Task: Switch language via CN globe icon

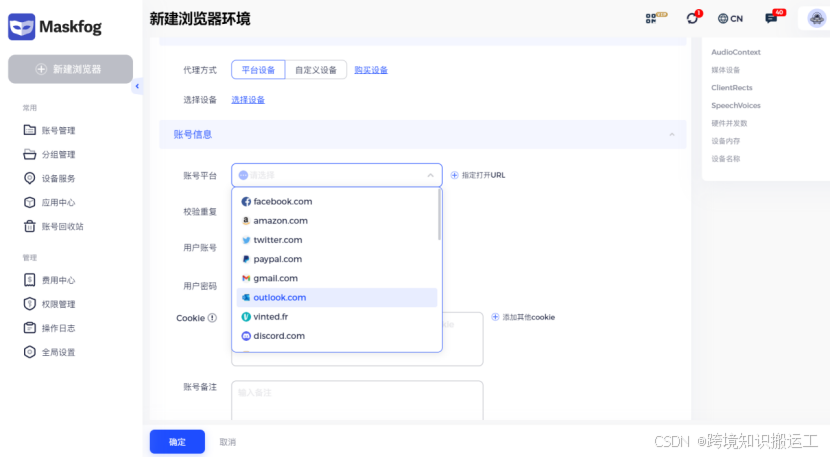Action: 730,19
